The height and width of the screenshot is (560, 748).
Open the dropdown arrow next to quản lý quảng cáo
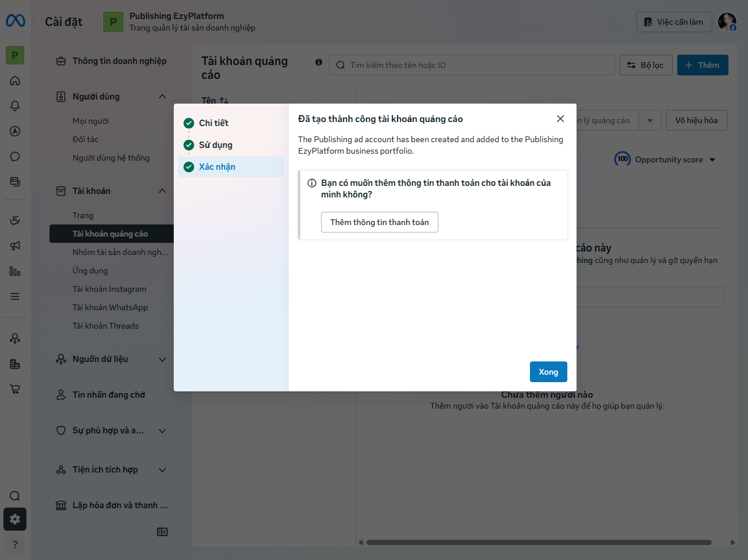click(650, 120)
